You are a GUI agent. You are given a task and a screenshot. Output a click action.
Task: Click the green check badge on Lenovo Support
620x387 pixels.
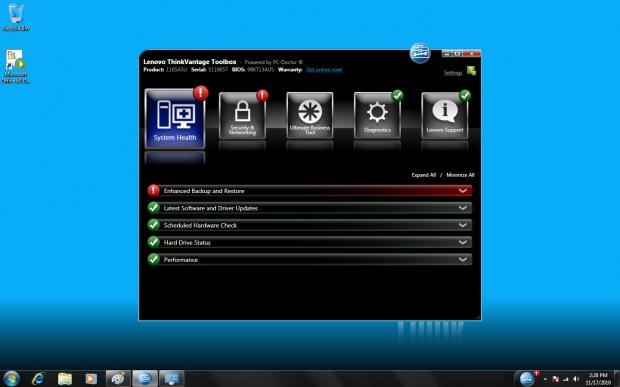point(465,95)
